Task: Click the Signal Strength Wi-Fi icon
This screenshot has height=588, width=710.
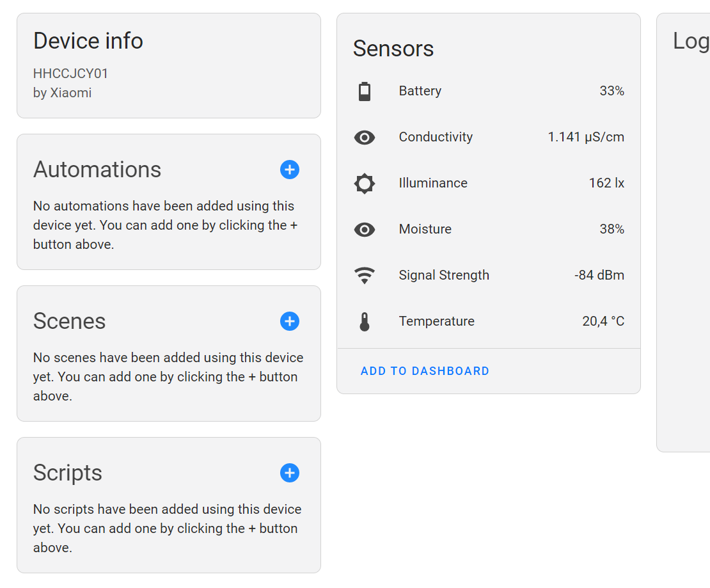Action: click(365, 275)
